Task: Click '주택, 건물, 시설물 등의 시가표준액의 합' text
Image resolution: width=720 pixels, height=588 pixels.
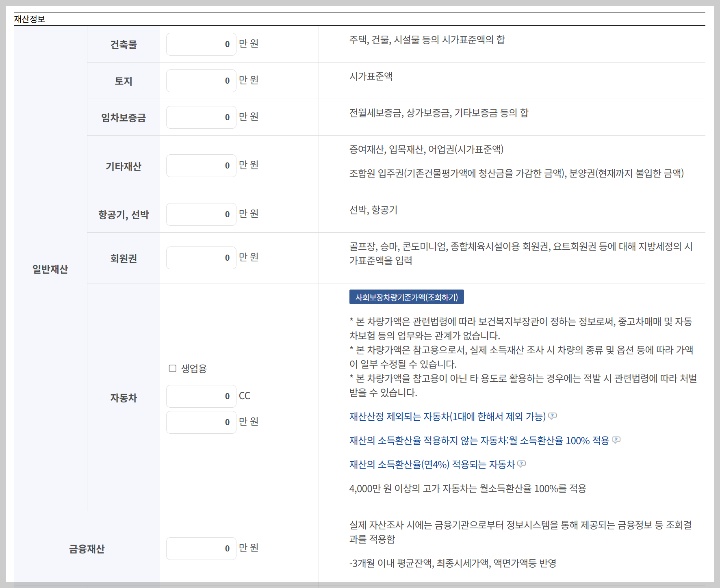Action: (427, 40)
